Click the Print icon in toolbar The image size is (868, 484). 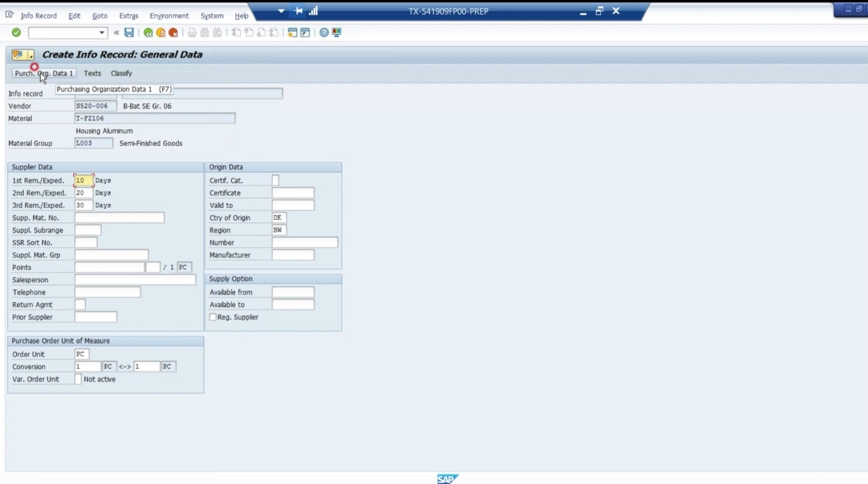tap(192, 32)
